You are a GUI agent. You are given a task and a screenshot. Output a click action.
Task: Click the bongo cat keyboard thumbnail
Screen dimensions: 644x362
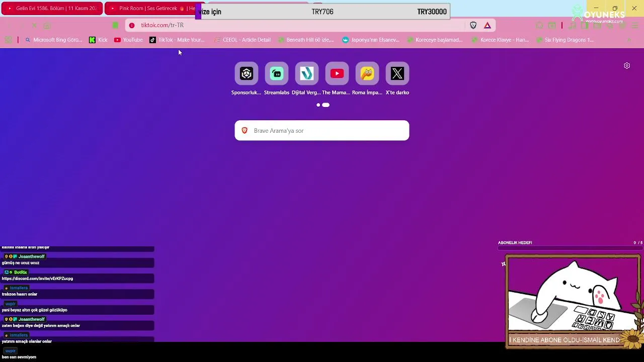(x=573, y=301)
